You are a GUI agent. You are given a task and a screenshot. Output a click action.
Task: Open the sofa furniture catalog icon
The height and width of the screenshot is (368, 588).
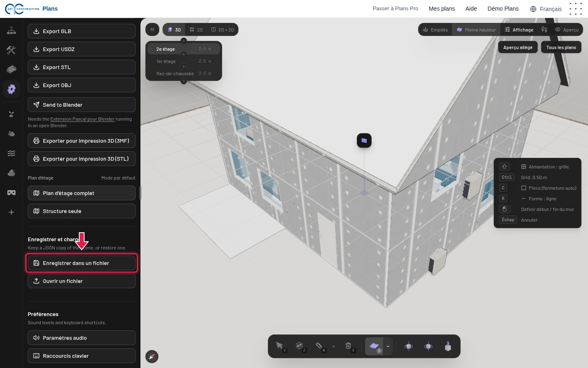(x=11, y=70)
